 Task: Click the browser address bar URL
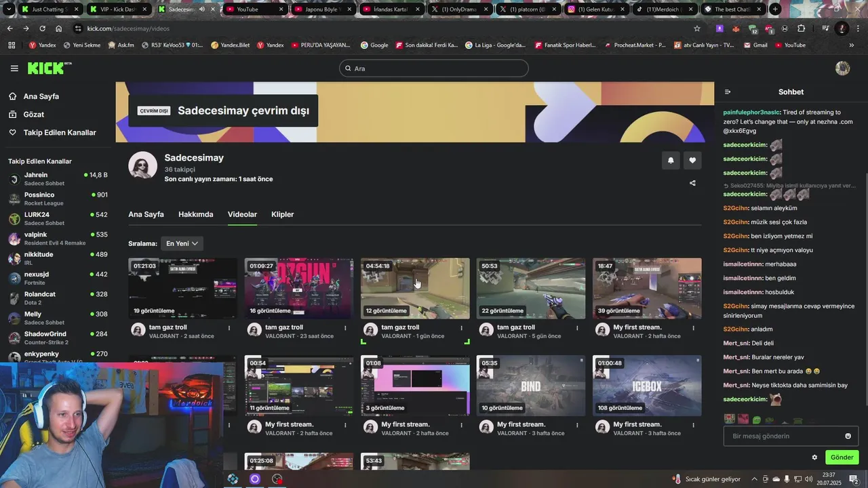128,28
